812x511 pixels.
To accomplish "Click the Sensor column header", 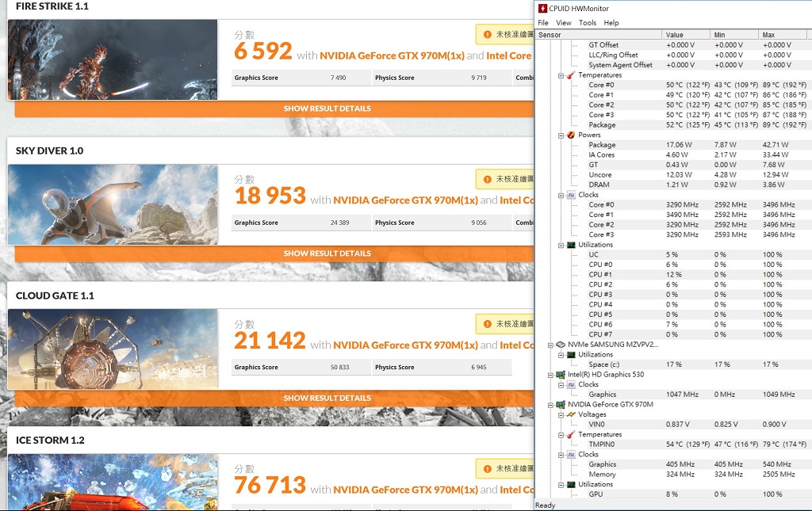I will [599, 35].
